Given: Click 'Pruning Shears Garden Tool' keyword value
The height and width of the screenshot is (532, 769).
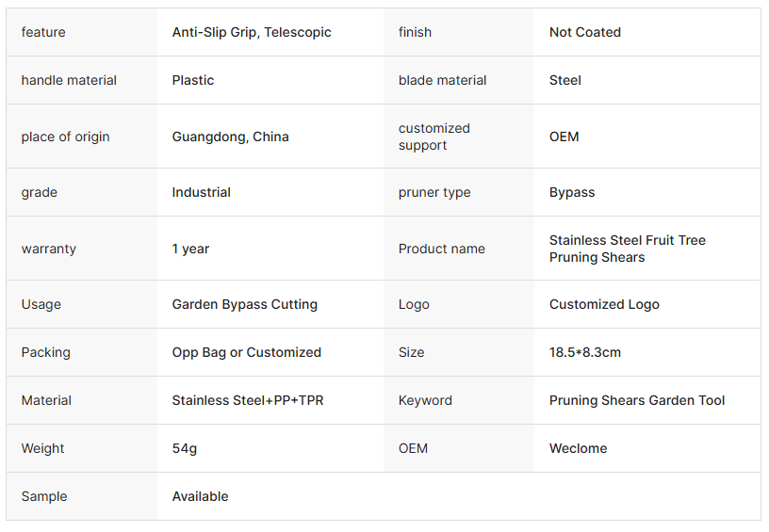Looking at the screenshot, I should point(637,400).
